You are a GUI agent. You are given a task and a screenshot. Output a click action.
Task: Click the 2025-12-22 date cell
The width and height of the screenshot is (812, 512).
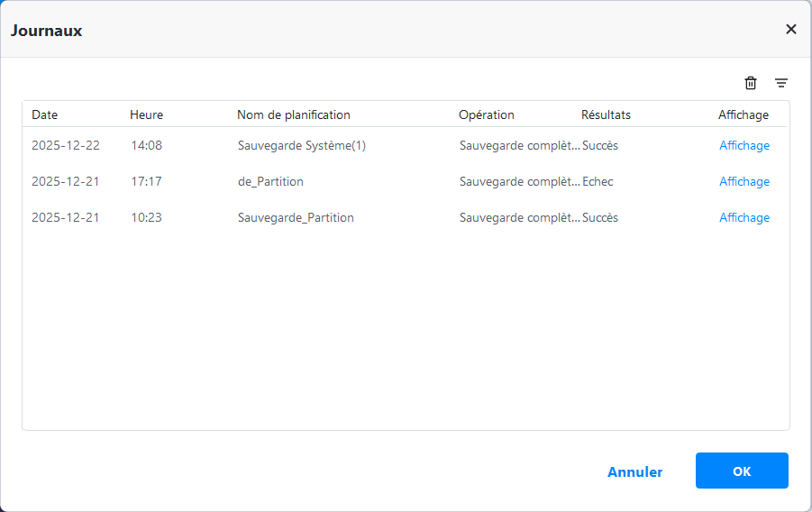click(66, 145)
